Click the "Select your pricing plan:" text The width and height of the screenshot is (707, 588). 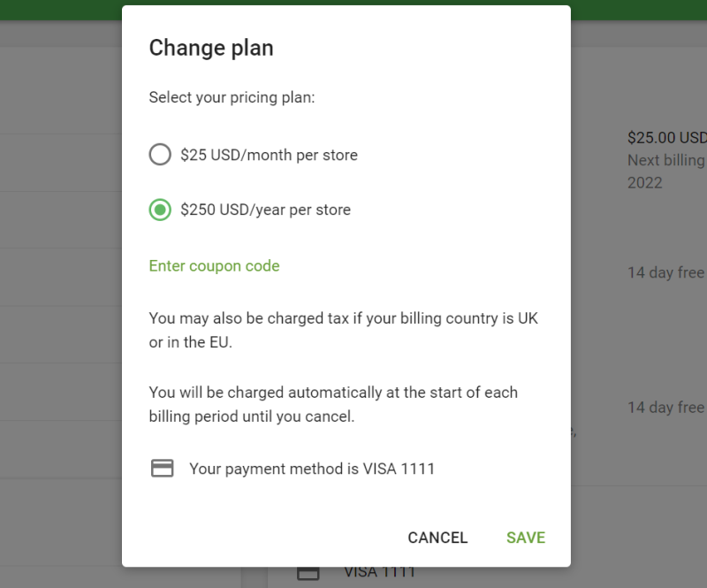coord(232,97)
